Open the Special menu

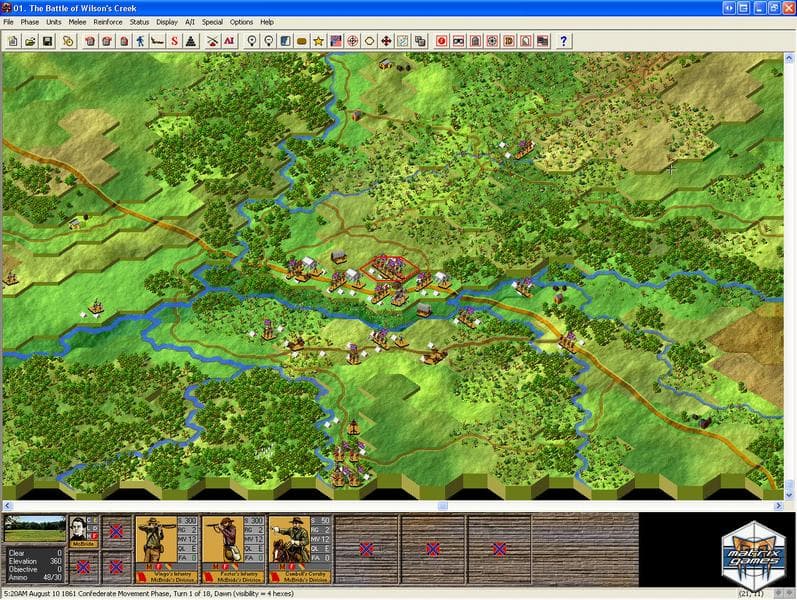(x=212, y=22)
